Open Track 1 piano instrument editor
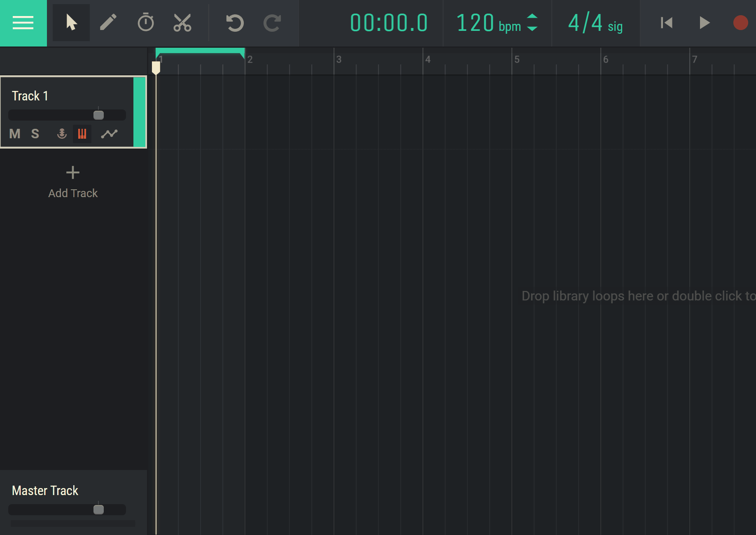This screenshot has width=756, height=535. (82, 134)
